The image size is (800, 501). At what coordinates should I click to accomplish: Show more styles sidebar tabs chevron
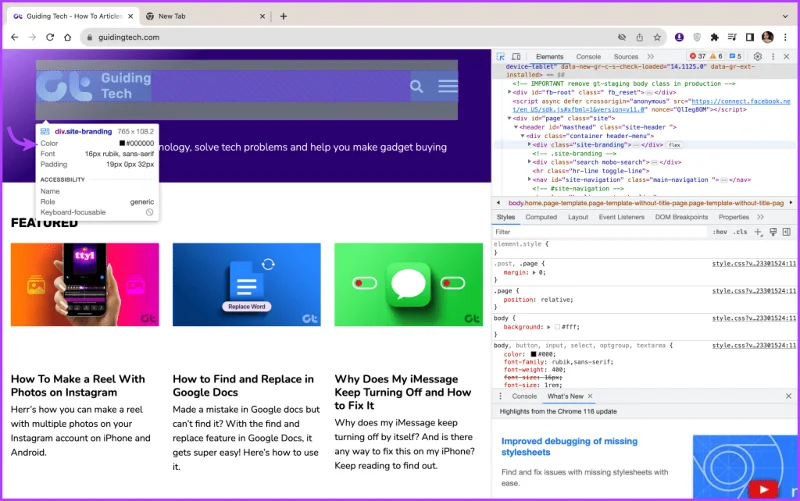click(x=760, y=217)
